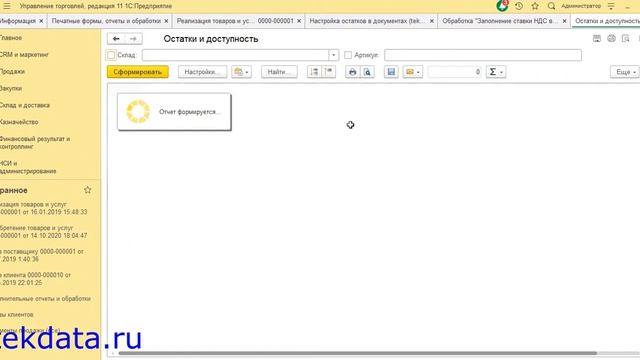Open Финансовый результат и контроллинг section
Screen dimensions: 640x360
[x=35, y=142]
